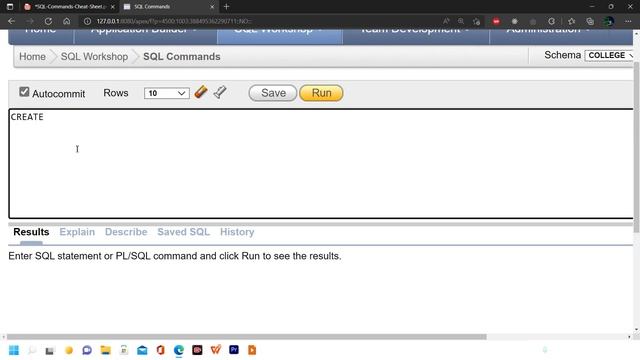
Task: Open the tab actions menu icon
Action: (x=10, y=7)
